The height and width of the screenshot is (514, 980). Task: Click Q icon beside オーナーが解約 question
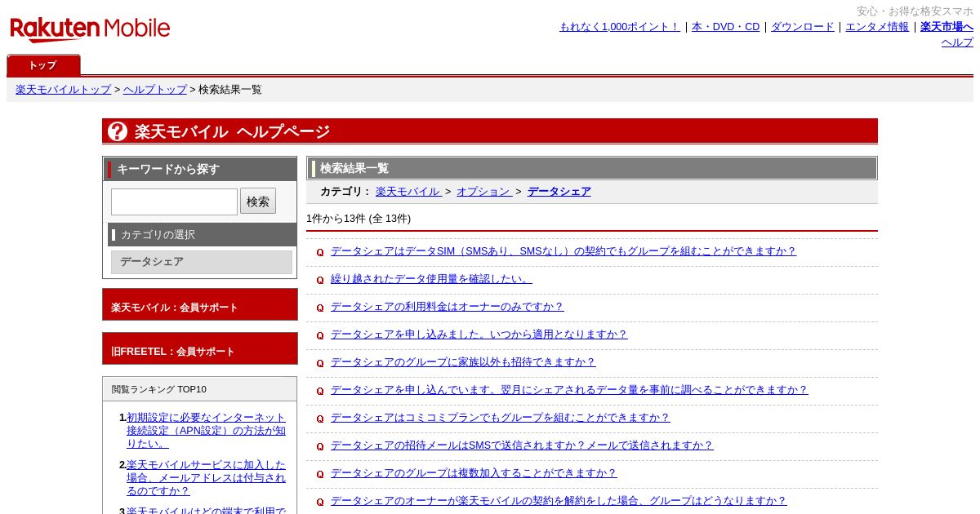[320, 502]
